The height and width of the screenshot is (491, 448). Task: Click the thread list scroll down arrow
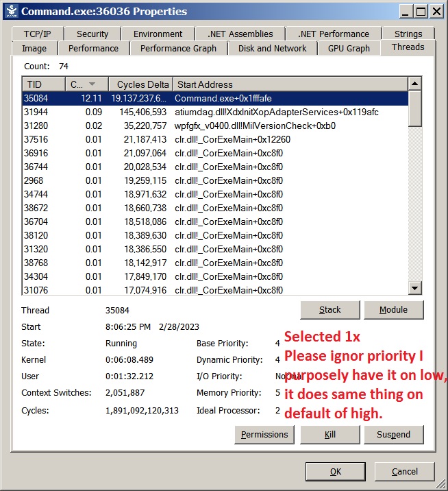(415, 288)
